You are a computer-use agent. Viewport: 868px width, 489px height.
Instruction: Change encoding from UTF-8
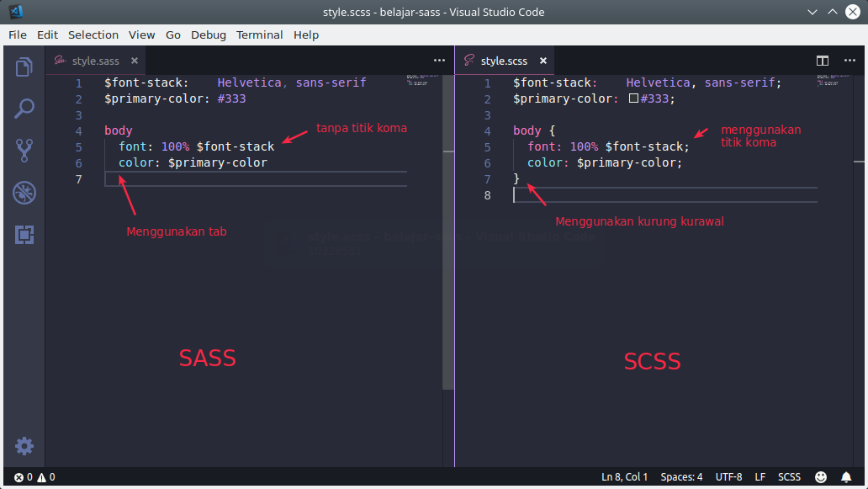(728, 476)
